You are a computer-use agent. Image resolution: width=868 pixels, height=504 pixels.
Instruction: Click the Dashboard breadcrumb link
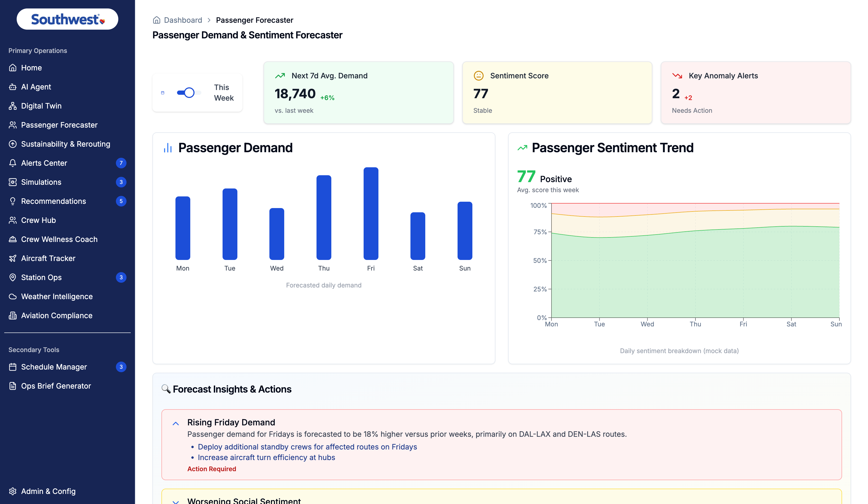coord(183,20)
